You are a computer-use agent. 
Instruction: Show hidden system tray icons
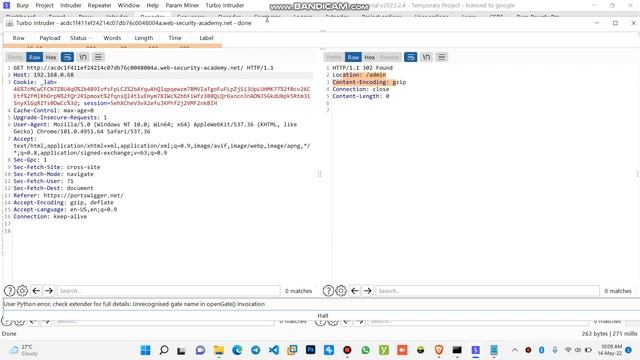click(515, 350)
